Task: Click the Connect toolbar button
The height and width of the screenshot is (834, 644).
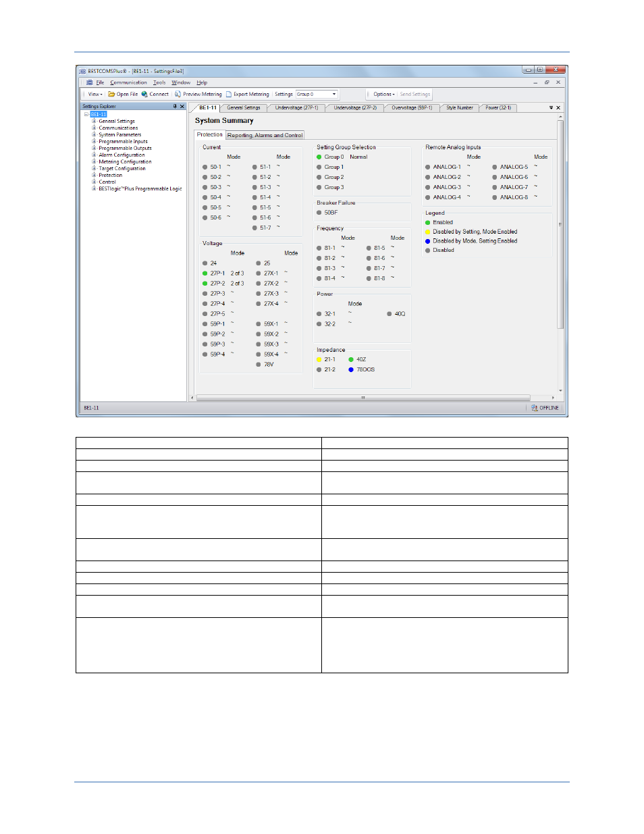Action: pos(155,95)
